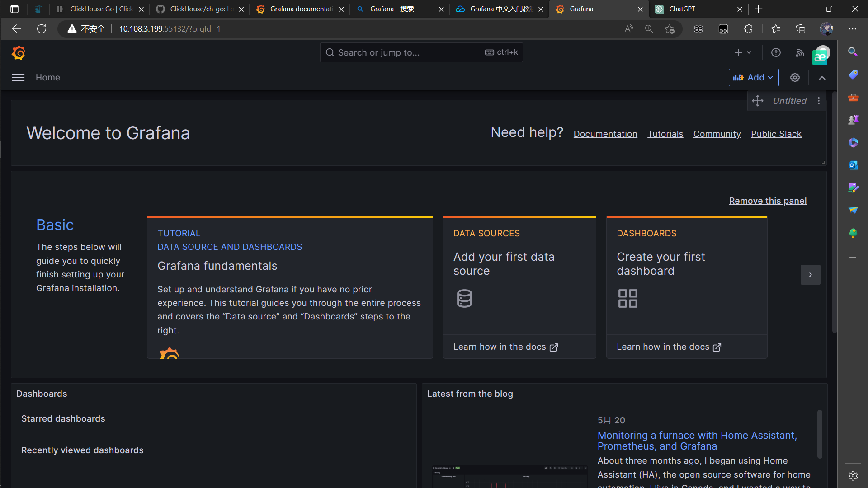Click the dashboards grid icon
Viewport: 868px width, 488px height.
tap(628, 299)
